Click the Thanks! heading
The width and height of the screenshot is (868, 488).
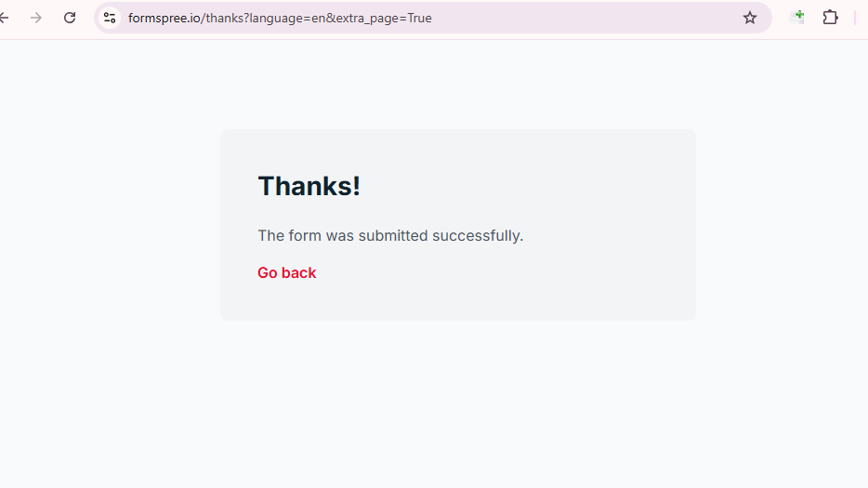coord(309,186)
